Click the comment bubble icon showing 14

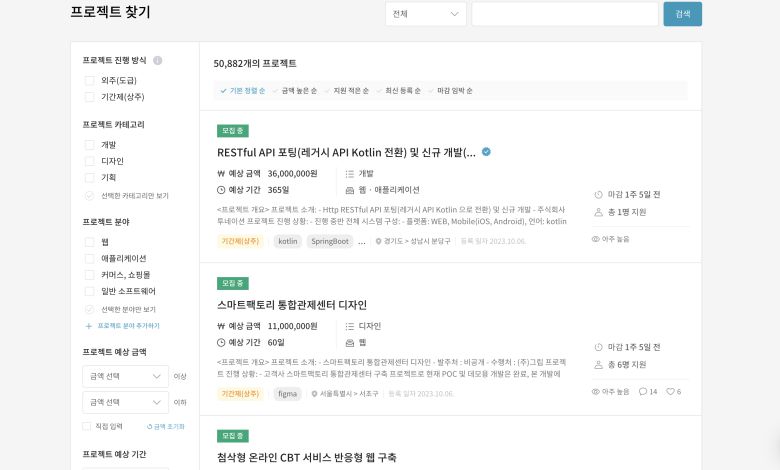(x=644, y=391)
